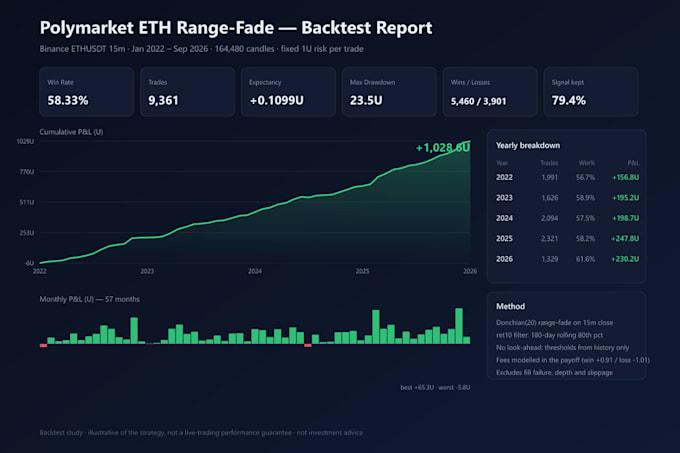The image size is (680, 453).
Task: Select the 2026 win rate 61.6%
Action: pyautogui.click(x=585, y=259)
